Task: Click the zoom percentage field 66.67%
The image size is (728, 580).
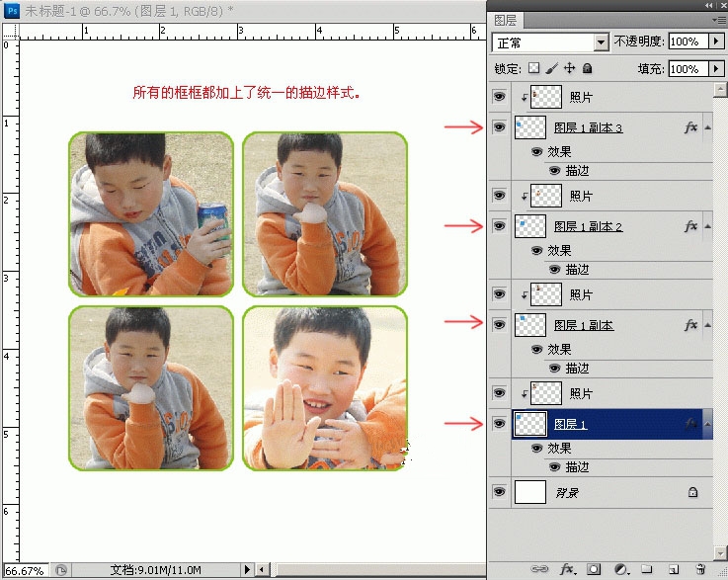Action: (x=25, y=570)
